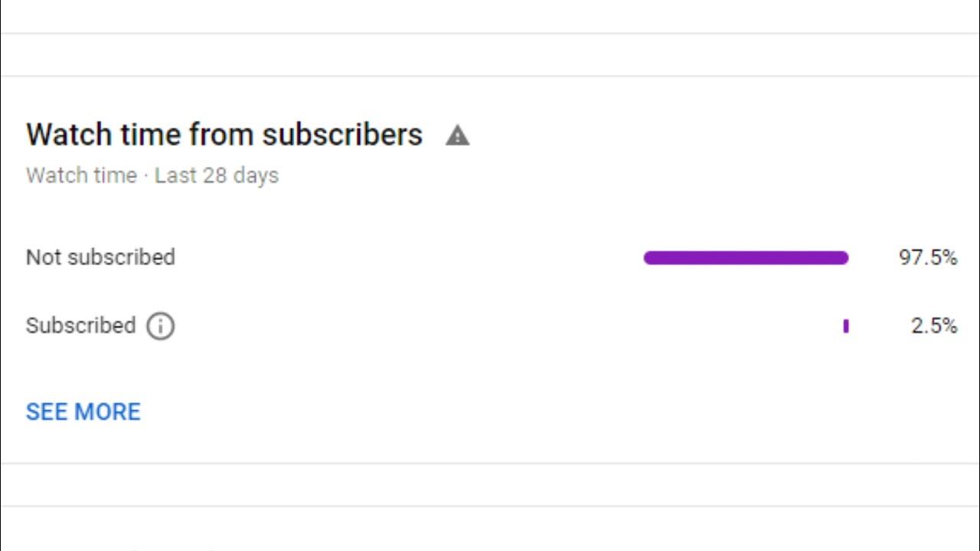Click the word "subscribers" in the card title
This screenshot has height=551, width=980.
click(x=342, y=135)
